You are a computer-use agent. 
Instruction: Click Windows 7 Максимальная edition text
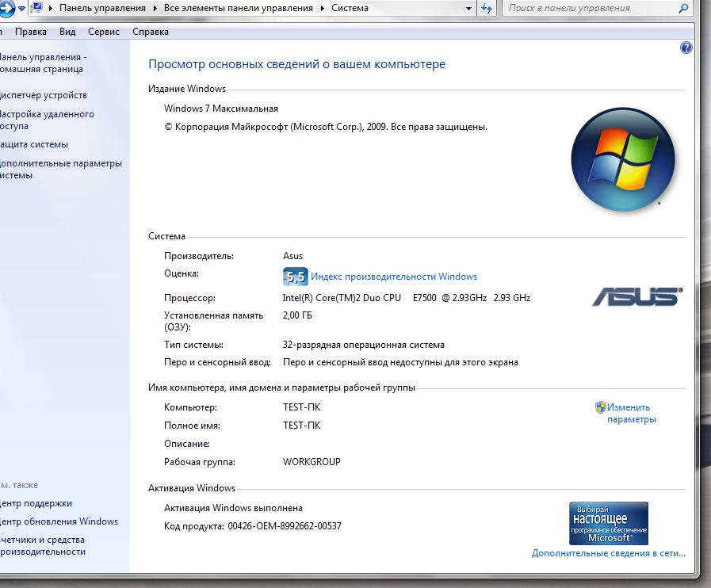click(x=221, y=109)
